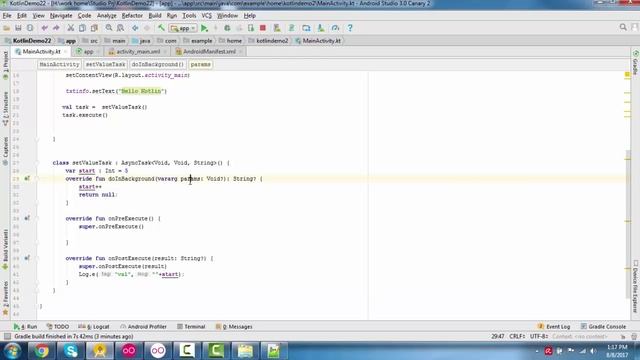Navigate back with the left arrow icon
The height and width of the screenshot is (360, 640).
(x=135, y=28)
